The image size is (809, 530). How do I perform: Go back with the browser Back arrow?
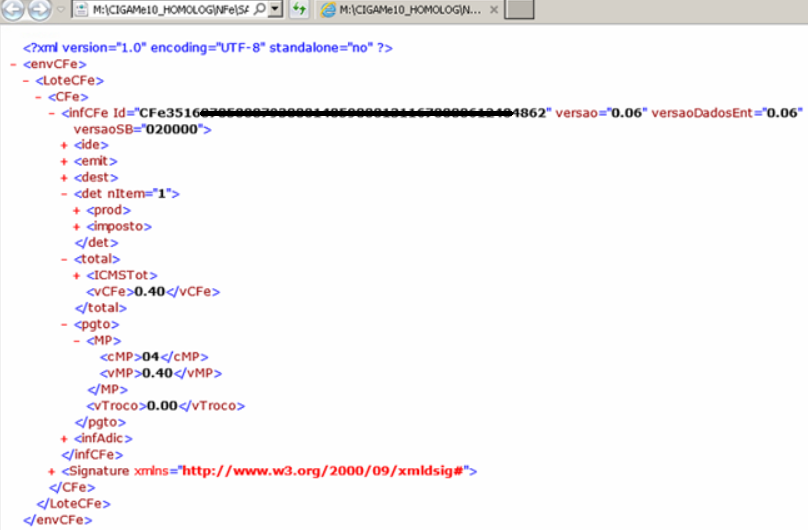[x=12, y=9]
